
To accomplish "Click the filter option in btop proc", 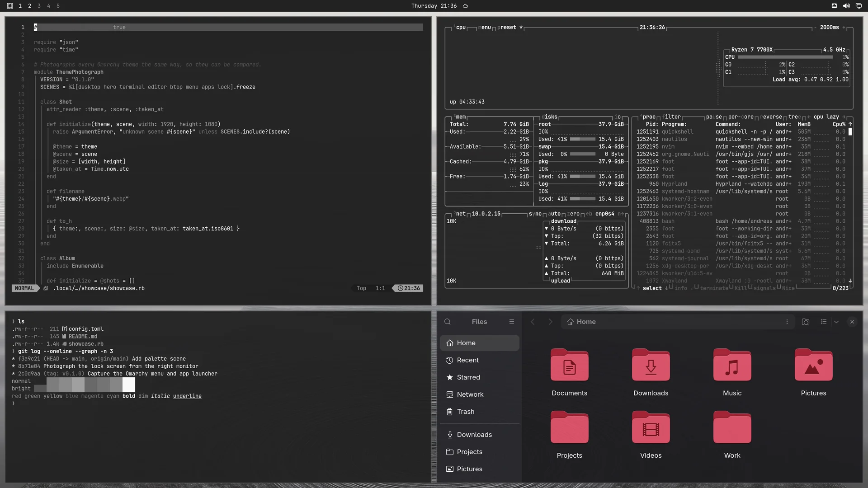I will click(x=671, y=117).
